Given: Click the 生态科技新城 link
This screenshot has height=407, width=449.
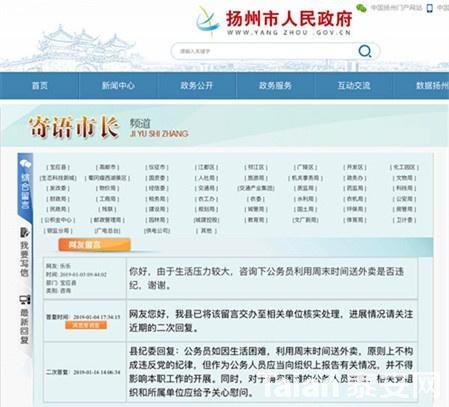Looking at the screenshot, I should (x=58, y=178).
